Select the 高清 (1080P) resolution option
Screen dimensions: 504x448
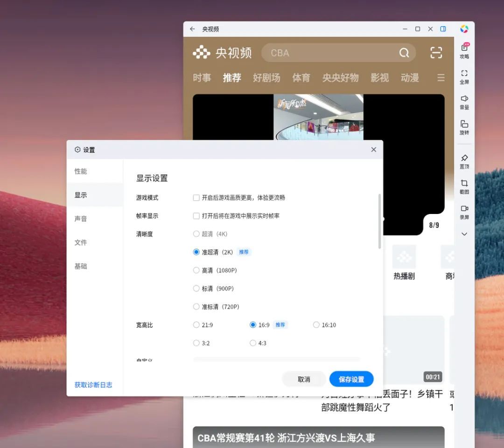click(196, 270)
